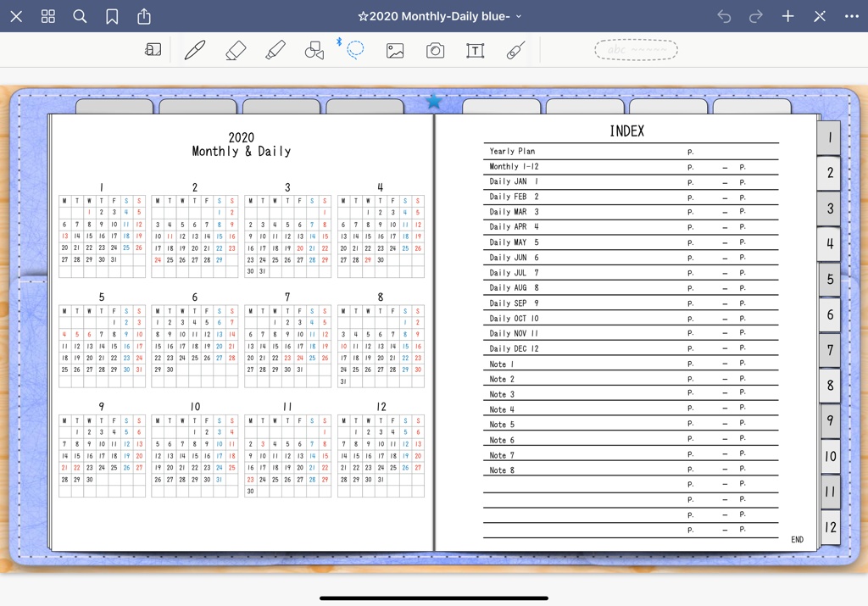Select the Lasso selection tool
Viewport: 868px width, 606px height.
[355, 50]
